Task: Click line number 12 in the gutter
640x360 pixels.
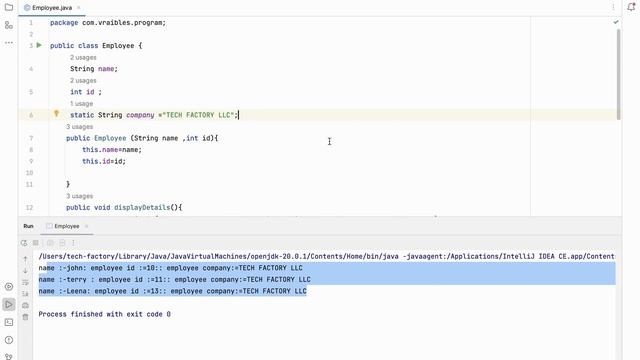Action: (x=29, y=208)
